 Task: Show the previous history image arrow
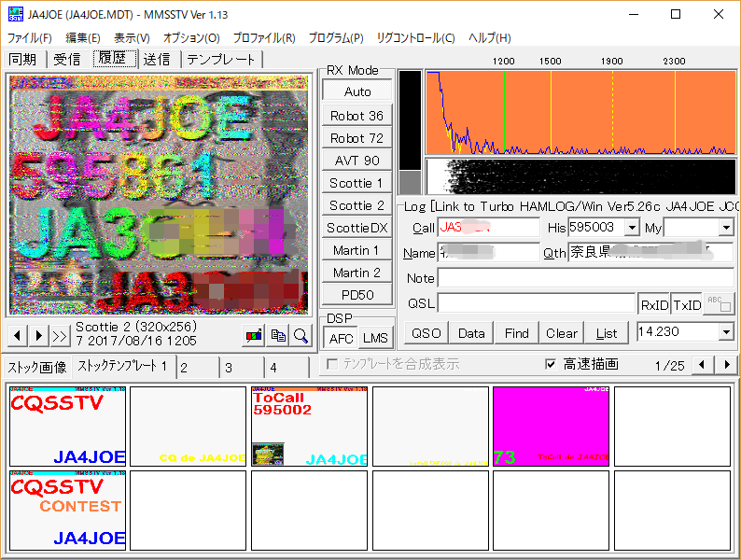click(x=17, y=336)
